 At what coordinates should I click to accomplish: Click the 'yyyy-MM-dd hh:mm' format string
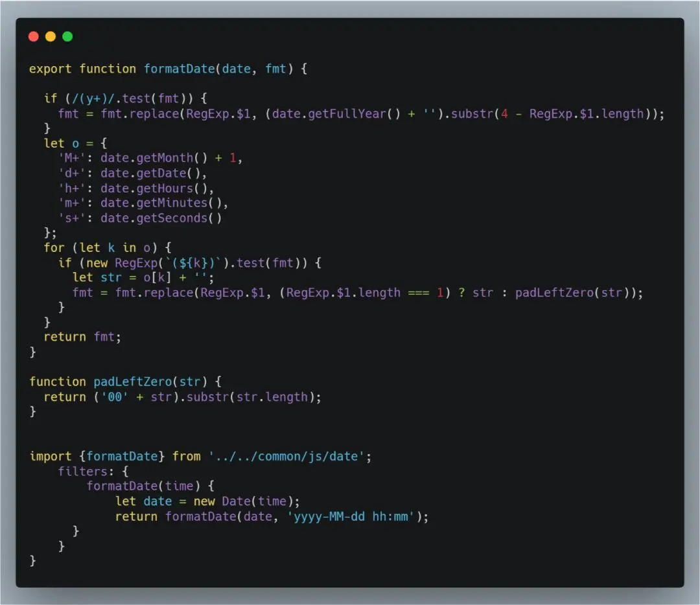point(351,517)
